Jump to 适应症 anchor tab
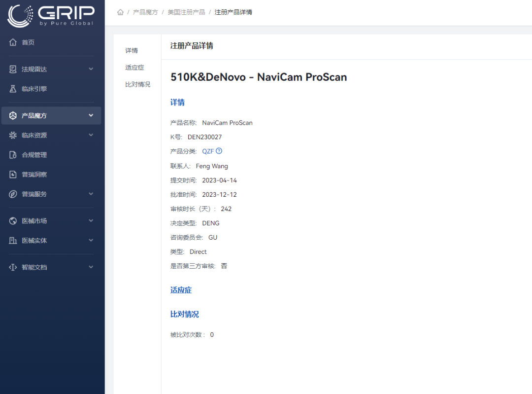 point(134,68)
